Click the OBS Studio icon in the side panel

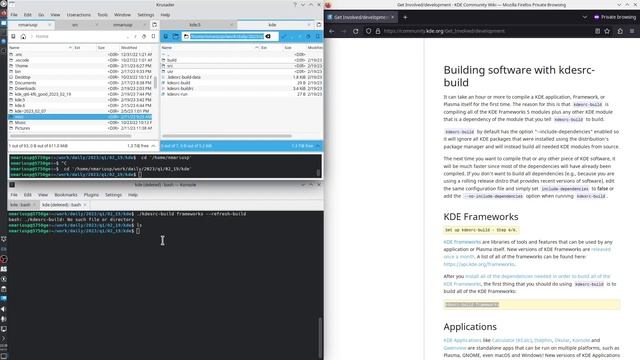pos(4,259)
